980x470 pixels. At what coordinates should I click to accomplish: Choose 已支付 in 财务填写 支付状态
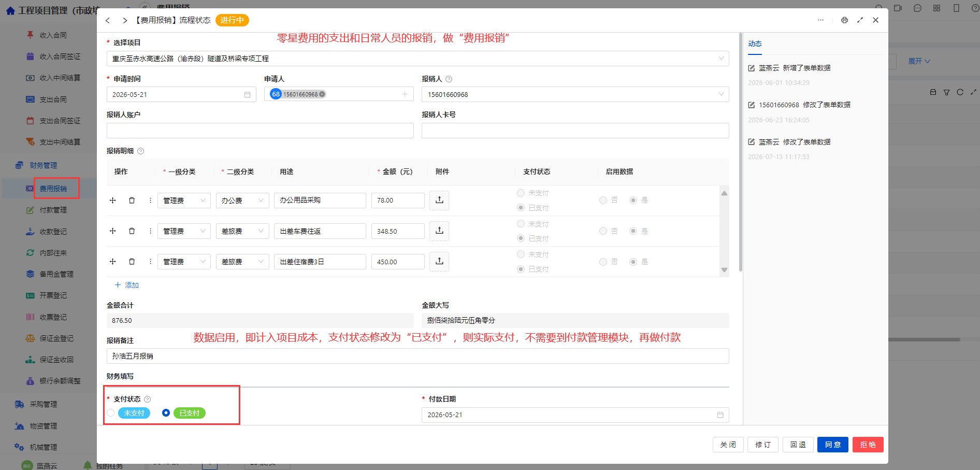pyautogui.click(x=166, y=413)
